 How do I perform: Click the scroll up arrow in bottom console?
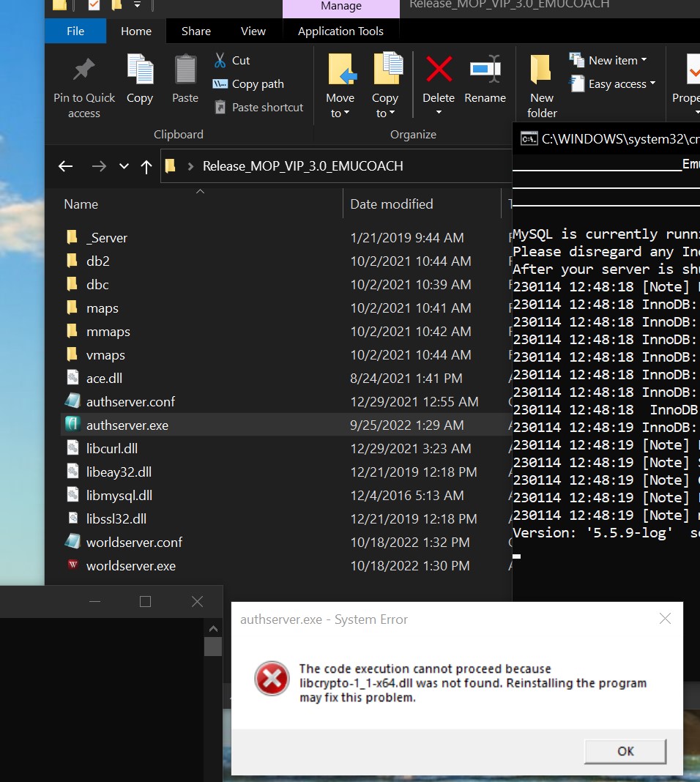point(213,628)
